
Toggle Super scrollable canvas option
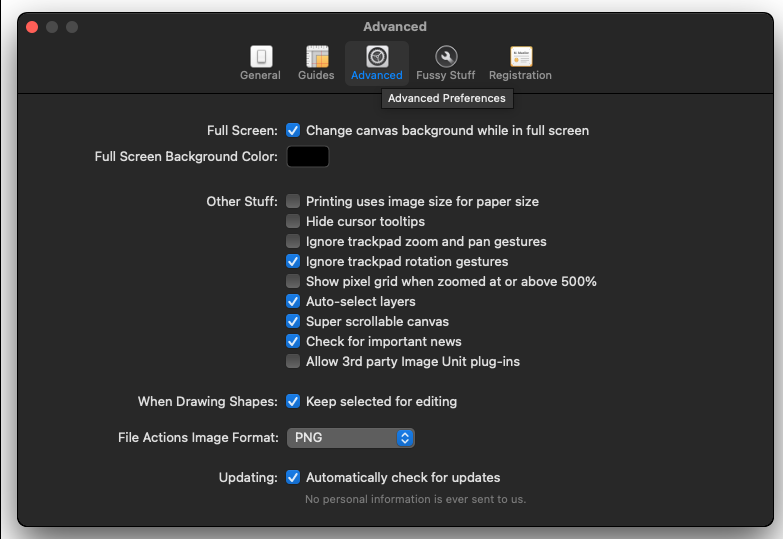tap(293, 321)
